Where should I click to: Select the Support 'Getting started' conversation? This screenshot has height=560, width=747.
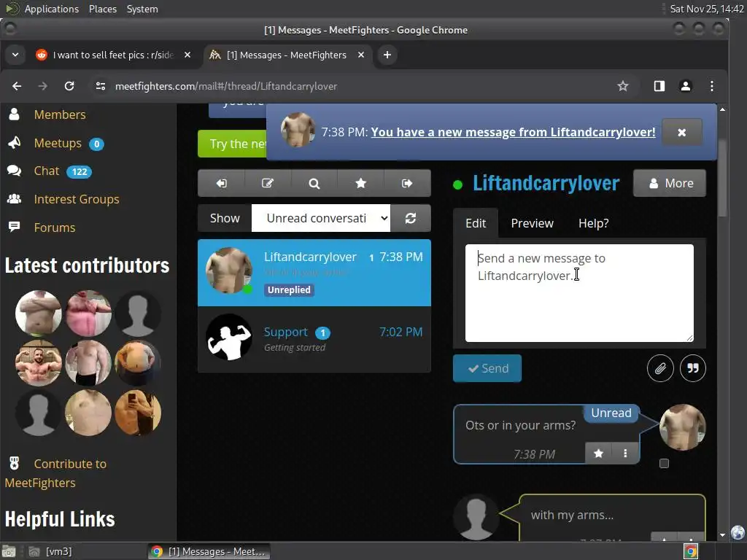click(x=314, y=339)
